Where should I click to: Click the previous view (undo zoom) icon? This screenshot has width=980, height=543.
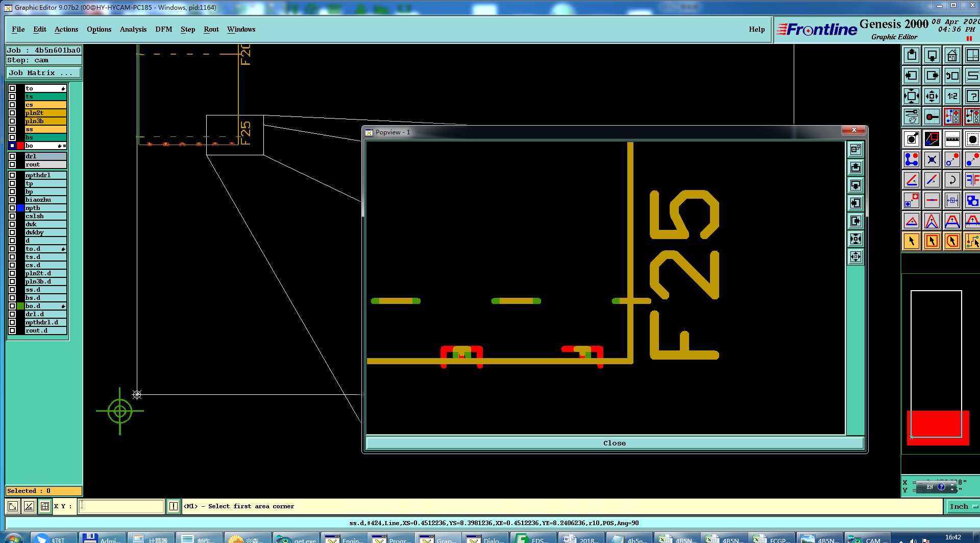(x=952, y=76)
